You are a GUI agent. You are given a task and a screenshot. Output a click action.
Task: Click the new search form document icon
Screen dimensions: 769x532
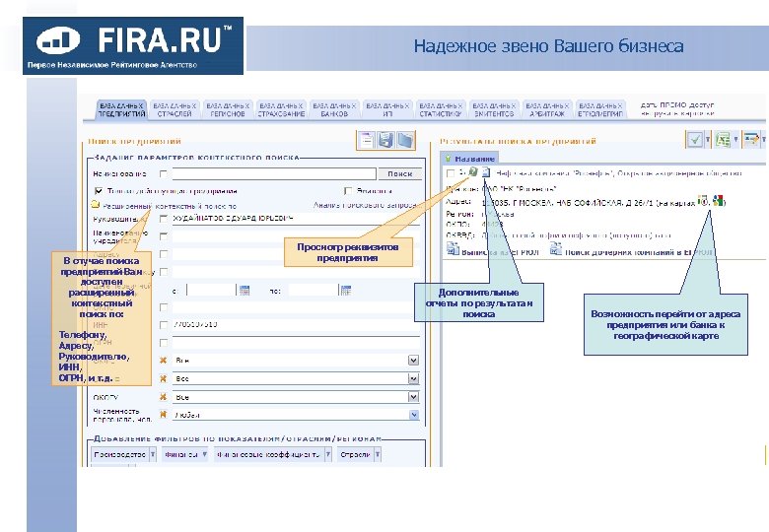(x=367, y=141)
